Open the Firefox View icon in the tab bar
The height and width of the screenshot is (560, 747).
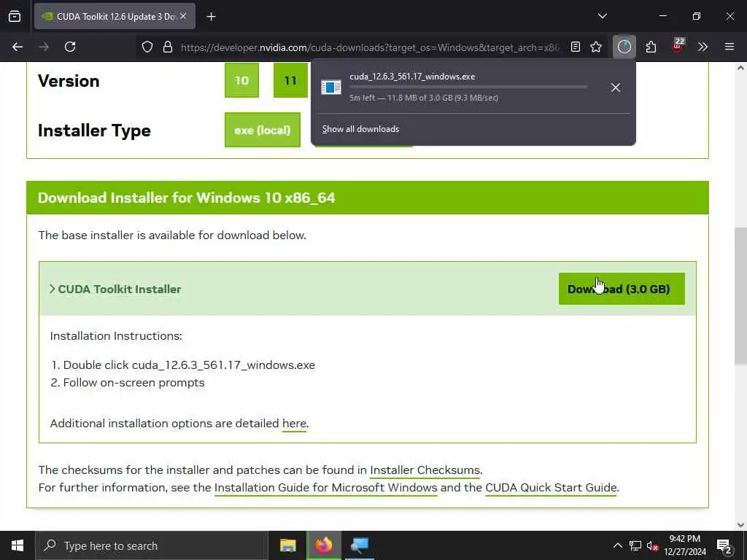(15, 16)
